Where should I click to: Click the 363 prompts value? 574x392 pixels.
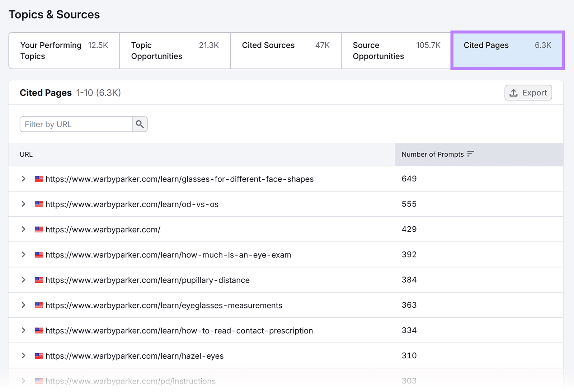409,305
